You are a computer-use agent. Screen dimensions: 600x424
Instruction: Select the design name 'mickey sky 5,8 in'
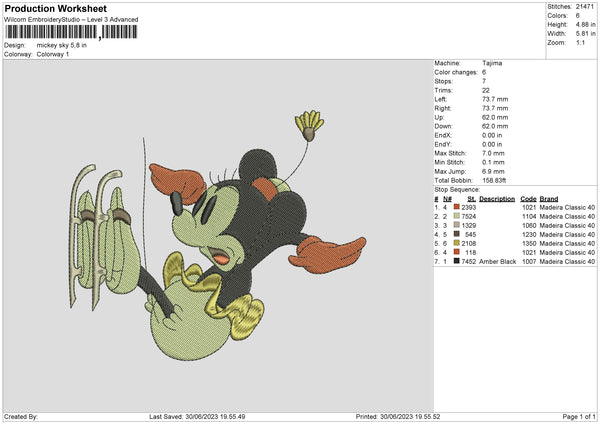pyautogui.click(x=62, y=45)
